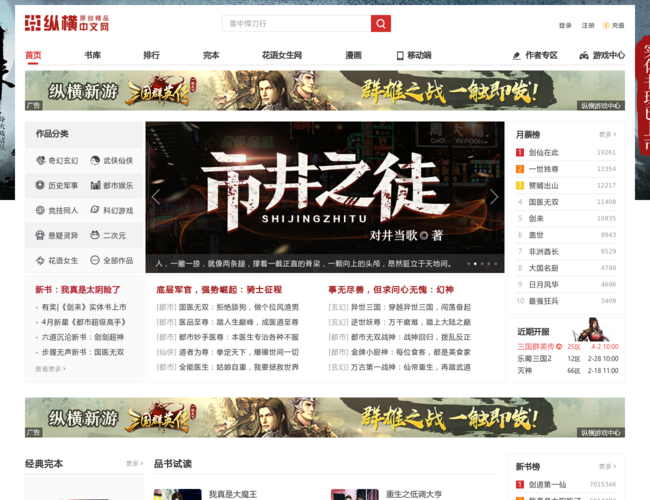Open the 书库 navigation tab
Image resolution: width=650 pixels, height=500 pixels.
(92, 55)
